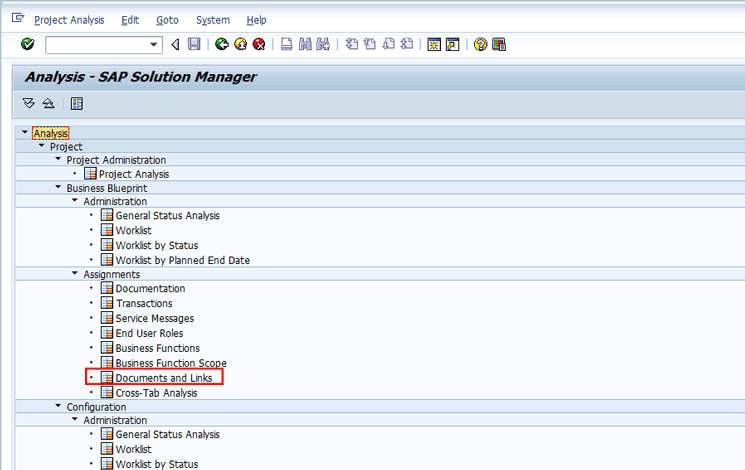Viewport: 745px width, 470px height.
Task: Click the small left triangle beside command field
Action: click(175, 45)
